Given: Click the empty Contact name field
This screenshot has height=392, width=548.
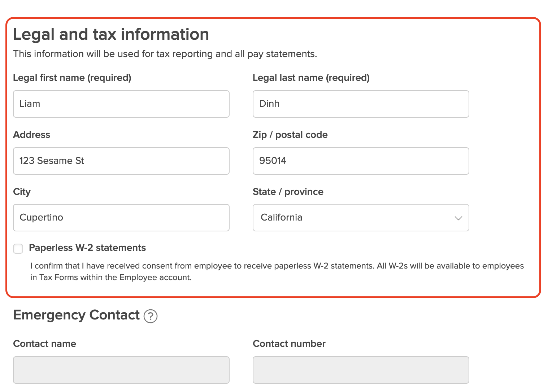Looking at the screenshot, I should (x=121, y=370).
